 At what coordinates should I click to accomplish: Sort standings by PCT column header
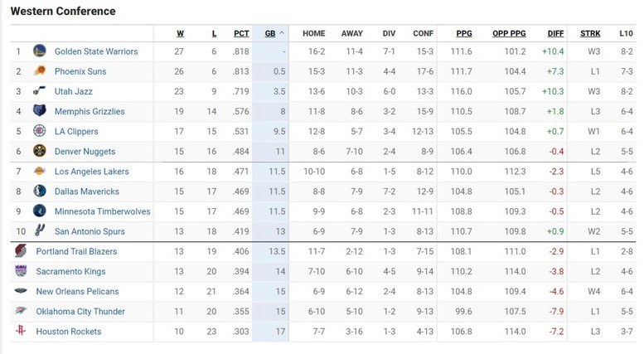point(241,34)
